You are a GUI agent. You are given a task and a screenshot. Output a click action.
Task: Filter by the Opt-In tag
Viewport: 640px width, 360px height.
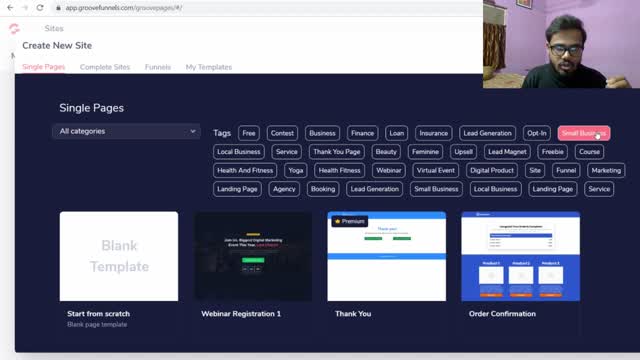click(x=536, y=133)
